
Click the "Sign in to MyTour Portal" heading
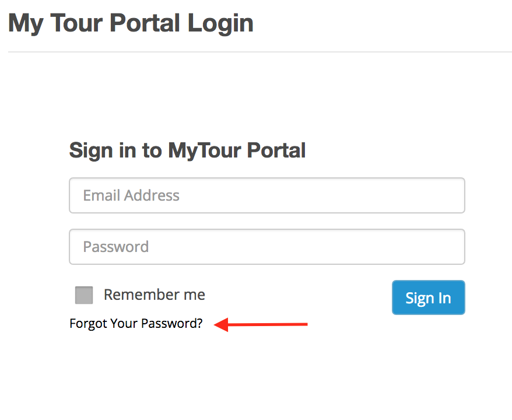(x=187, y=150)
